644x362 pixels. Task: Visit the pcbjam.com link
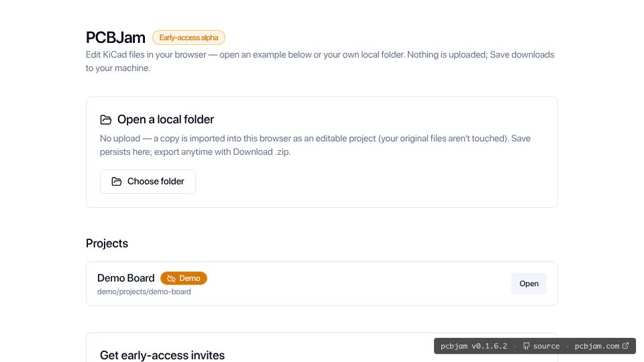point(601,346)
